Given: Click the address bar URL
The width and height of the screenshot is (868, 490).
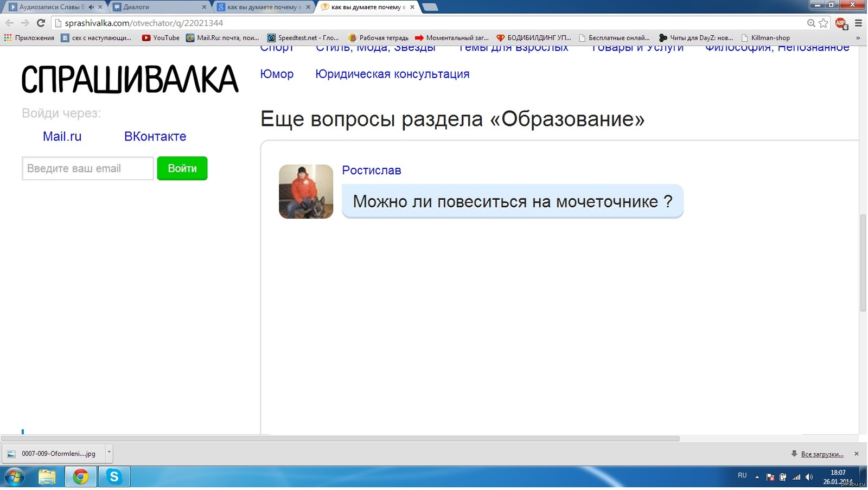Looking at the screenshot, I should (144, 23).
